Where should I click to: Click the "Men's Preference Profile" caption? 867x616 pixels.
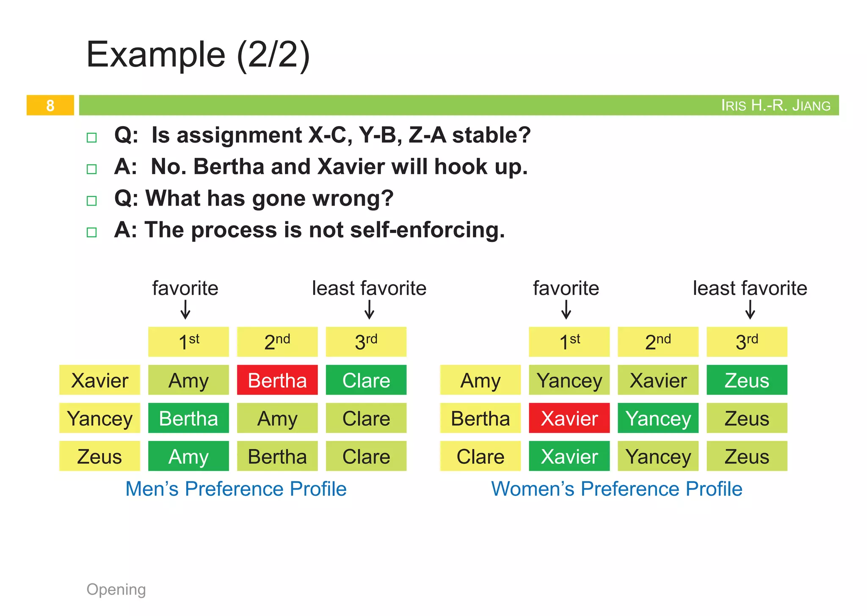236,489
